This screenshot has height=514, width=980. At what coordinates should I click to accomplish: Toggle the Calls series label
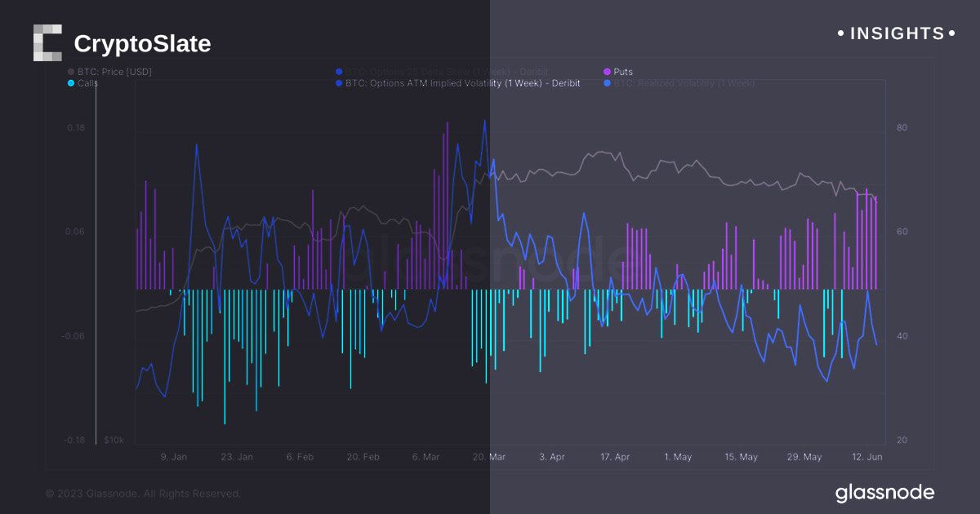(88, 83)
